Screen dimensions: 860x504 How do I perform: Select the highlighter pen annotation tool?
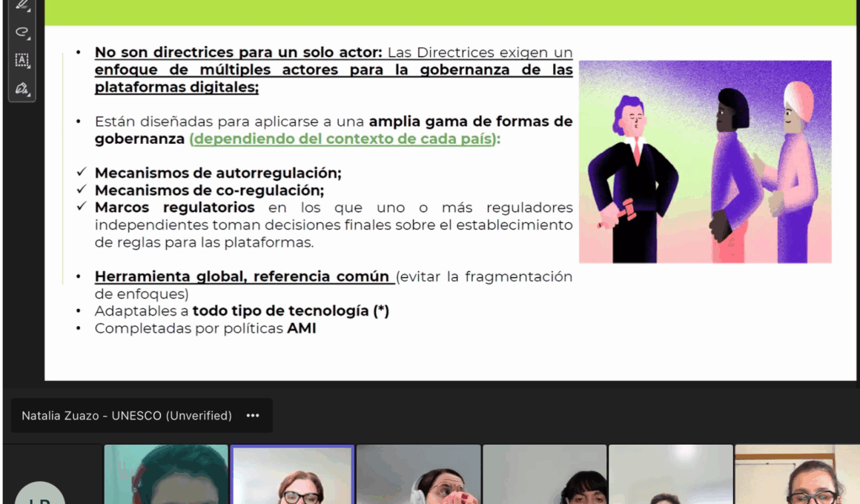(21, 6)
